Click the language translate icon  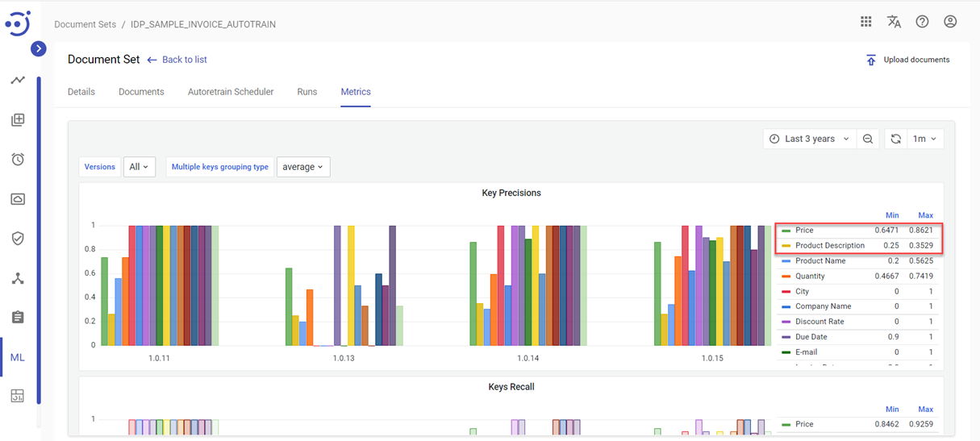tap(894, 22)
